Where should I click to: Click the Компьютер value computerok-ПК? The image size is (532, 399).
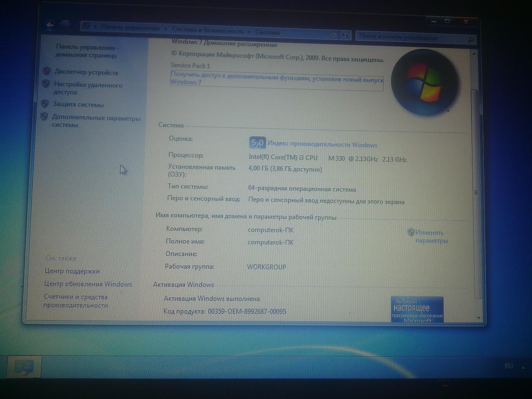coord(271,230)
